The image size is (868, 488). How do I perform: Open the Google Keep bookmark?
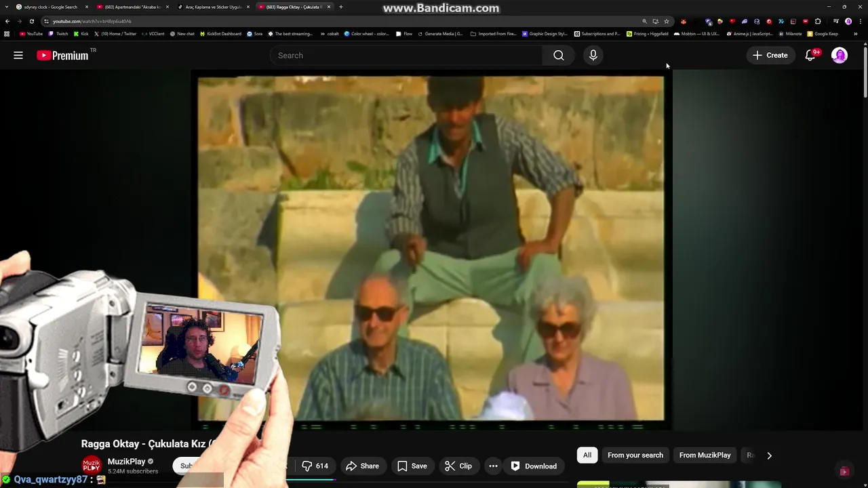823,33
